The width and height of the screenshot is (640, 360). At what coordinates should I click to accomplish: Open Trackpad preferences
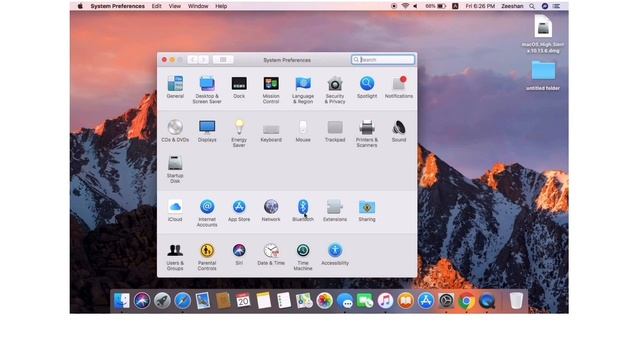pos(335,131)
